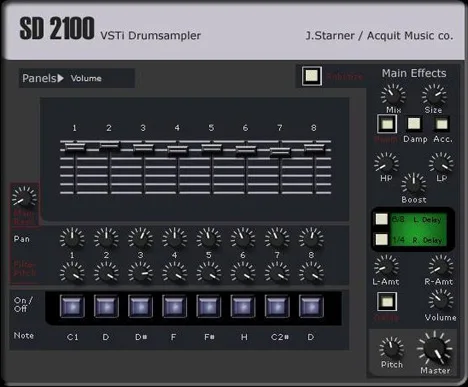Click the R. Delay readout on green display
Image resolution: width=468 pixels, height=387 pixels.
(427, 240)
